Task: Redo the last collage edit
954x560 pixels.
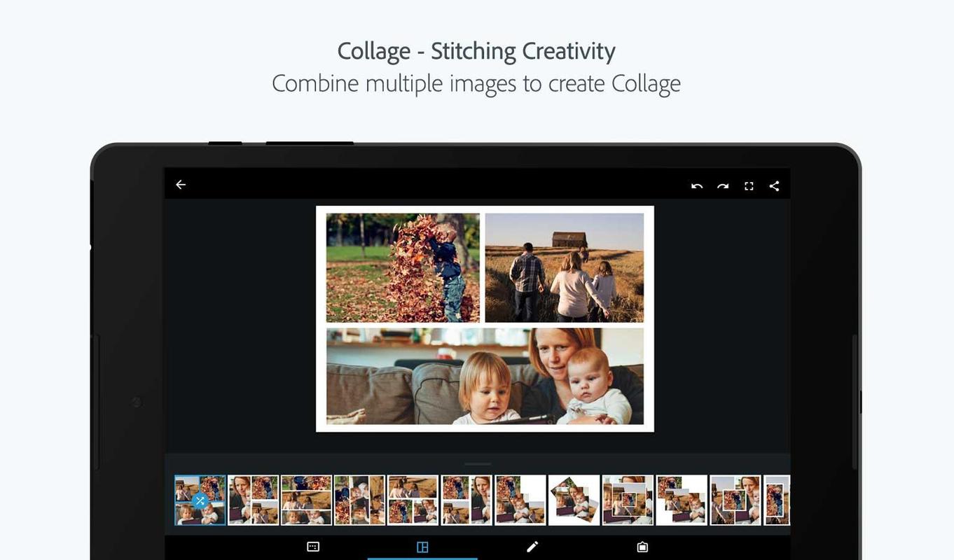Action: click(723, 185)
